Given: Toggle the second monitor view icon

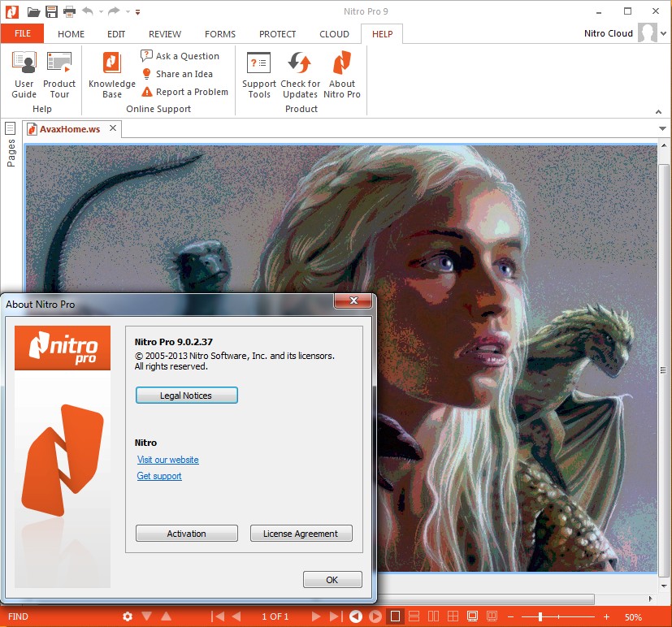Looking at the screenshot, I should click(492, 616).
